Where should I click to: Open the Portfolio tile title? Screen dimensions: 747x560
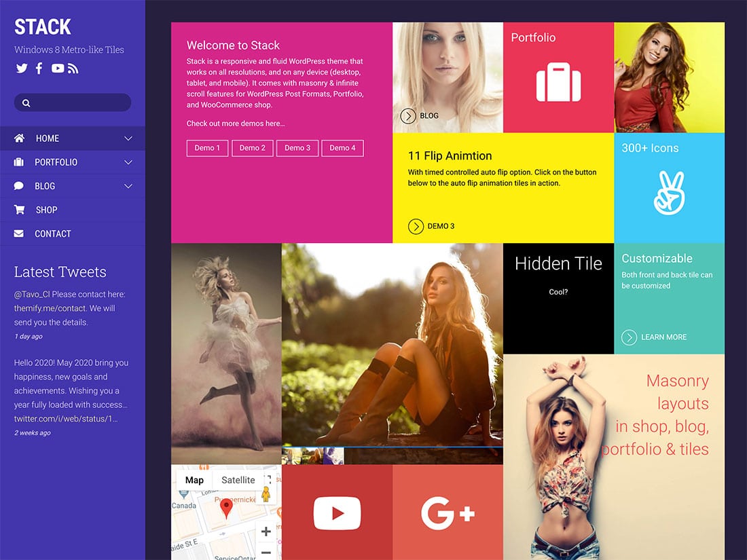[533, 37]
